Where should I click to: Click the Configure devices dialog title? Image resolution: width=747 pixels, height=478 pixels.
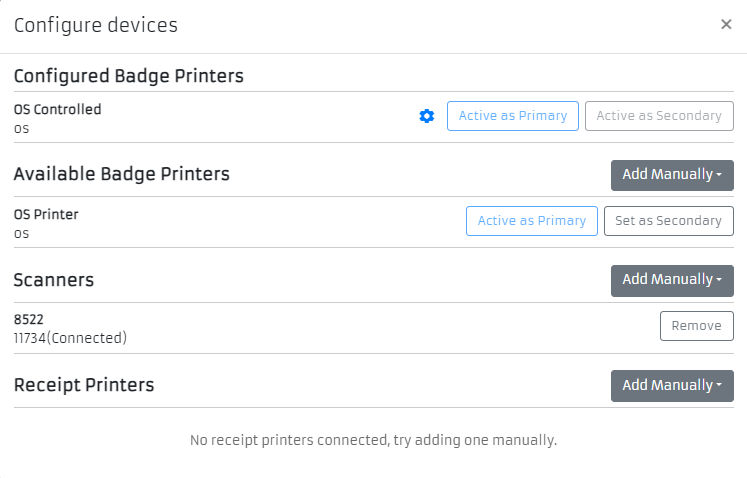click(96, 26)
